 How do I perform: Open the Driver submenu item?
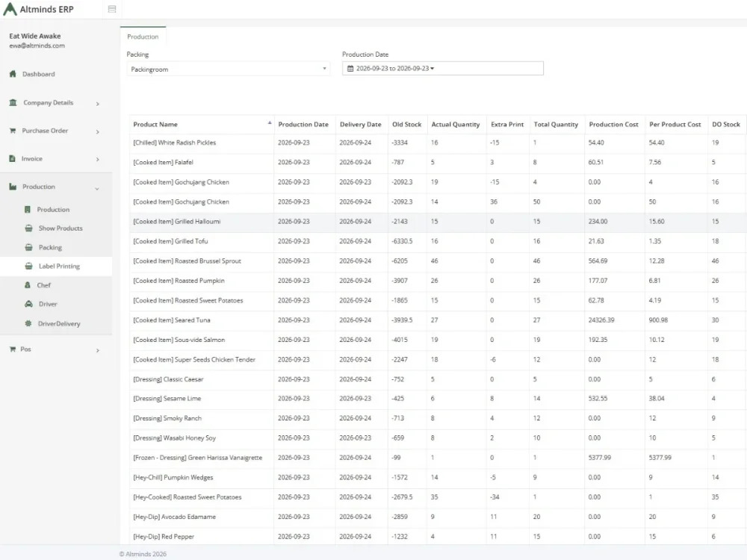click(x=48, y=305)
